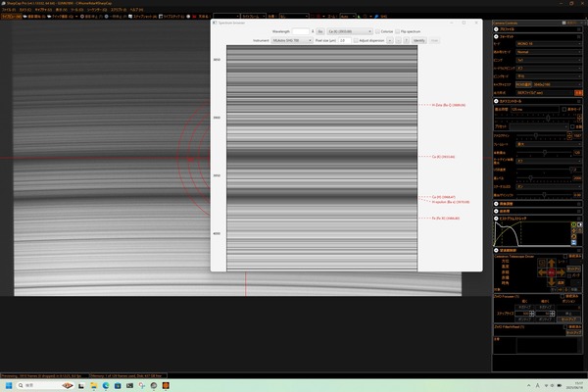This screenshot has height=392, width=588.
Task: Click the histogram reset orange icon
Action: pos(573,237)
